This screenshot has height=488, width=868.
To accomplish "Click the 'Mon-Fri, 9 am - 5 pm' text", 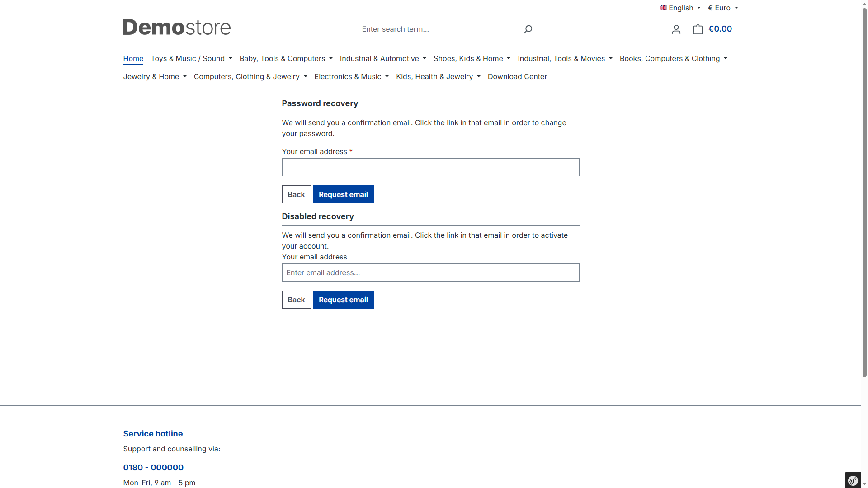I will pyautogui.click(x=159, y=483).
